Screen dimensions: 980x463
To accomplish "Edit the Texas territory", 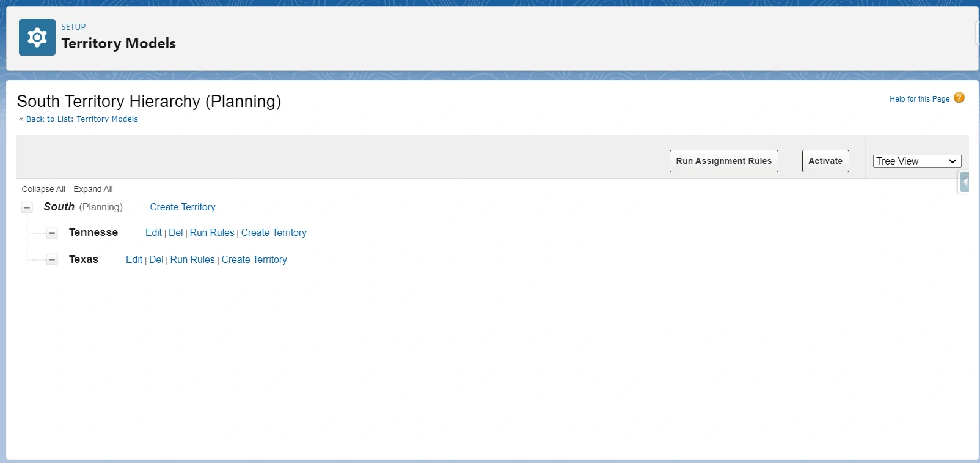I will [x=134, y=260].
